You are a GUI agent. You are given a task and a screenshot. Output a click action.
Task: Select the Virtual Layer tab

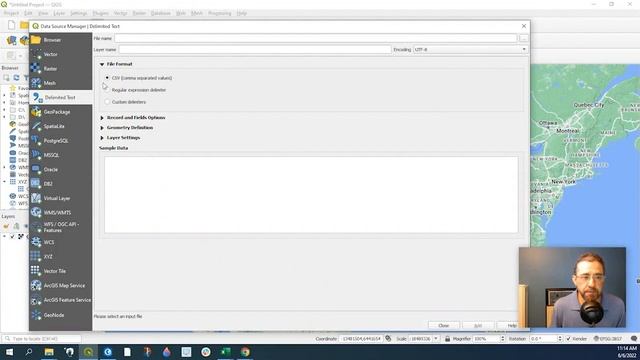point(60,198)
